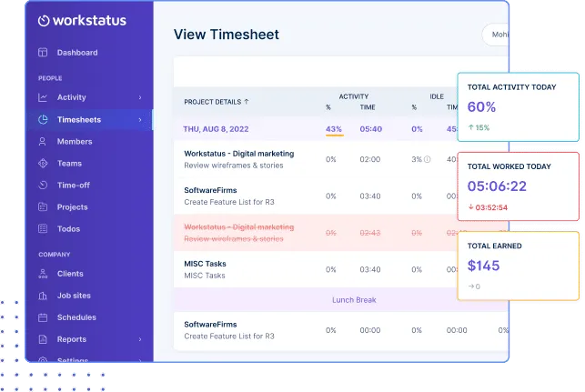Image resolution: width=585 pixels, height=392 pixels.
Task: Click the 03:52:54 decrease indicator
Action: point(488,207)
